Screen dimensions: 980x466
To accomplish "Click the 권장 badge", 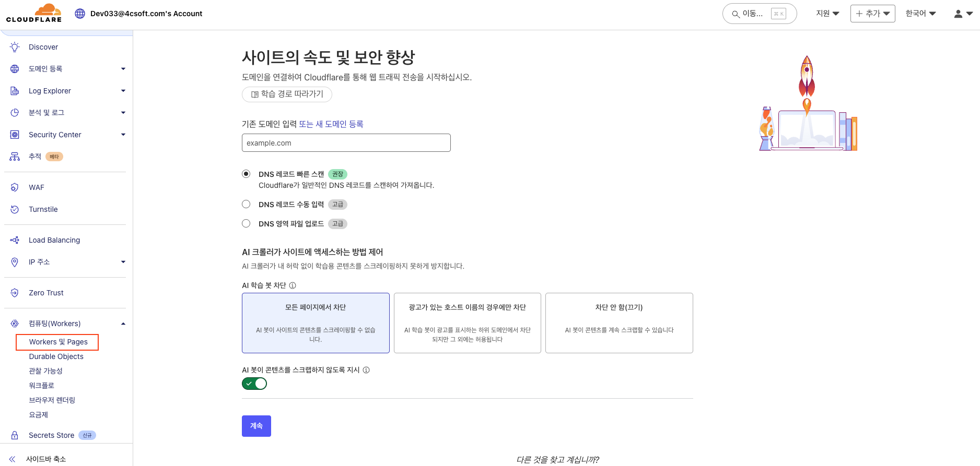I will [x=338, y=174].
